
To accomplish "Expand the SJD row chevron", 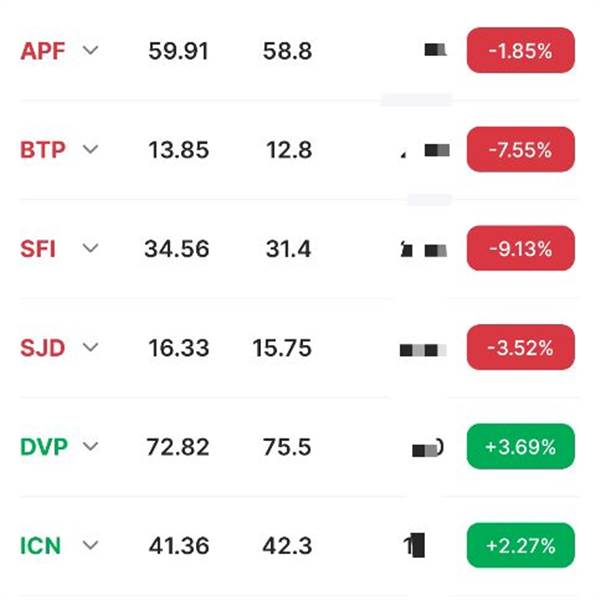I will coord(91,347).
